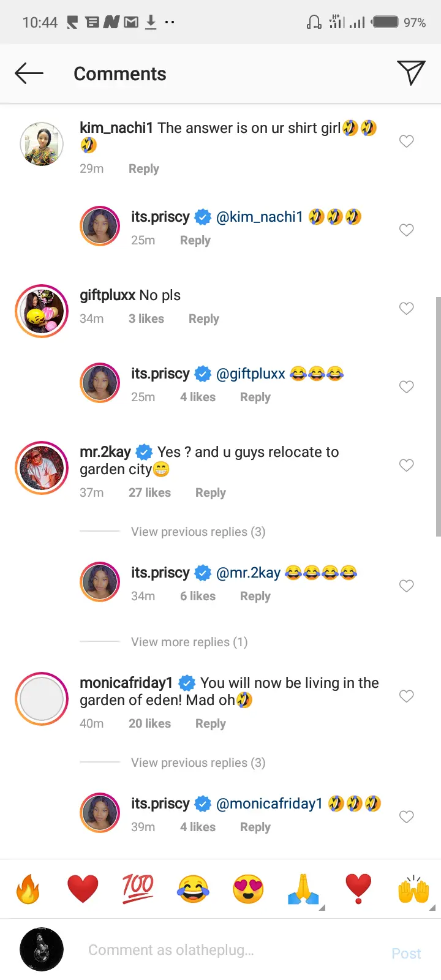Like kim_nachi1's comment with the heart
The width and height of the screenshot is (441, 980).
(406, 141)
